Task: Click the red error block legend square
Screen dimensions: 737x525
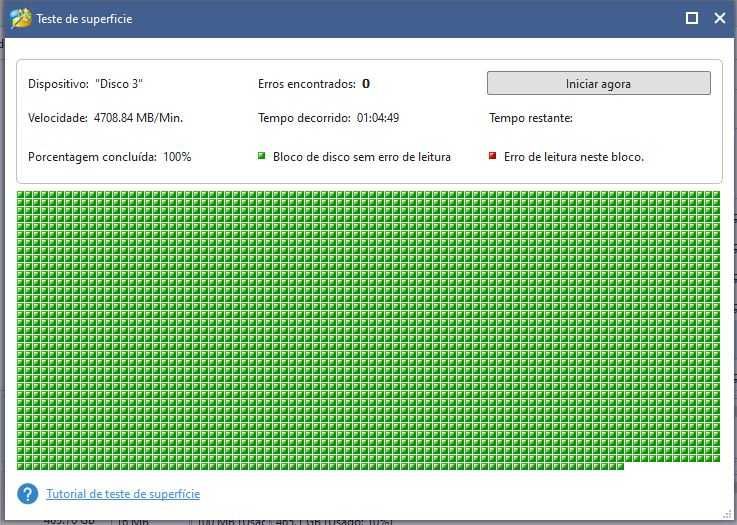Action: 493,156
